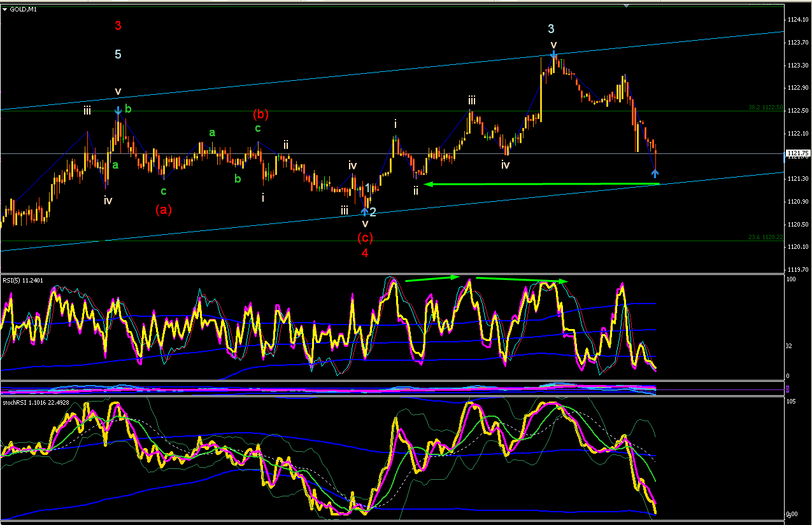Select the red wave 4 label
The height and width of the screenshot is (525, 812).
365,253
